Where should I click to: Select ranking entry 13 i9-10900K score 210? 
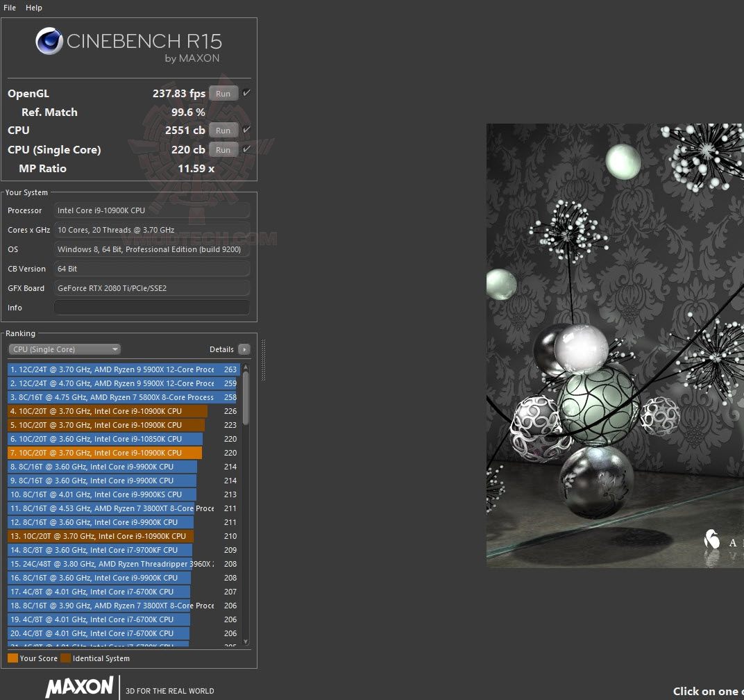[124, 536]
